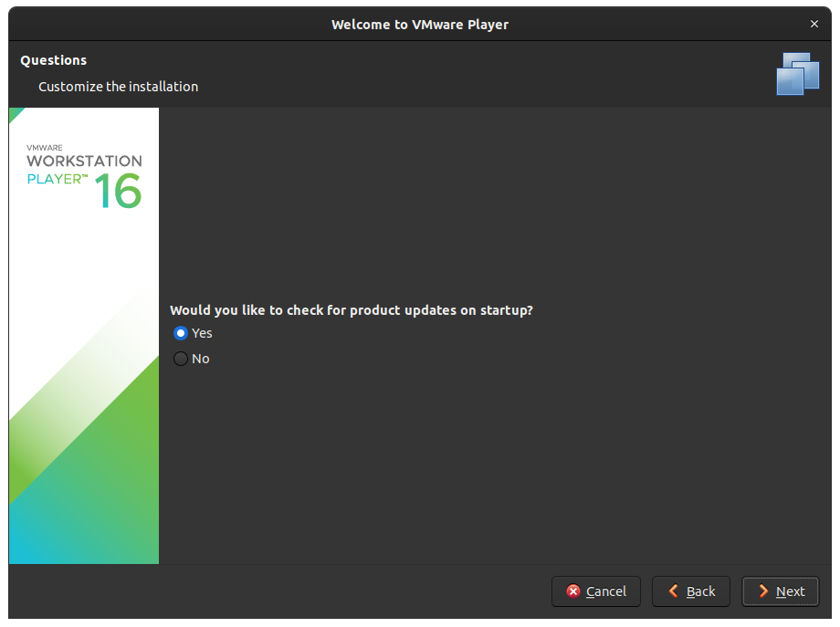Toggle the currently selected Yes radio option
This screenshot has height=627, width=840.
click(x=181, y=333)
